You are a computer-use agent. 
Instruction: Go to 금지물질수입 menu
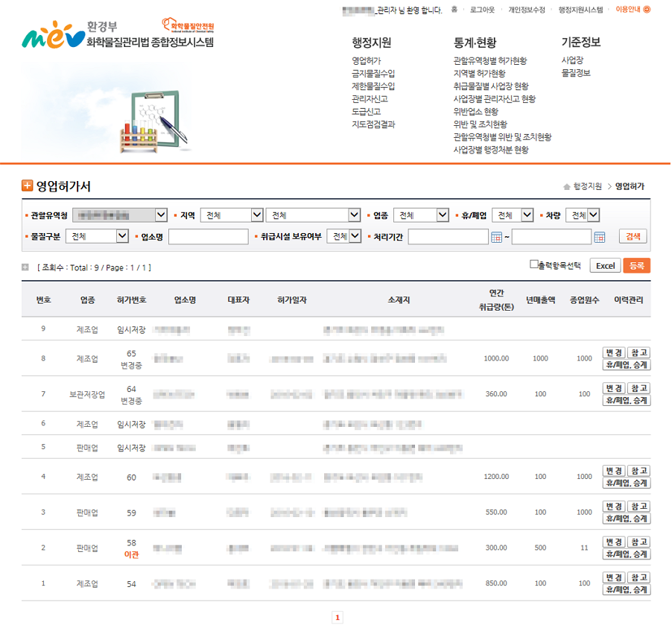373,74
